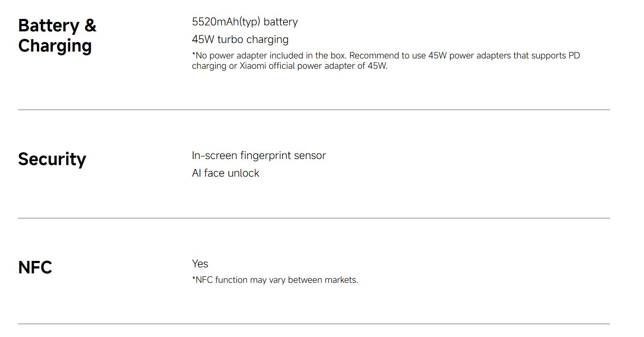
Task: Click the word 'turbo' in charging spec
Action: (231, 40)
